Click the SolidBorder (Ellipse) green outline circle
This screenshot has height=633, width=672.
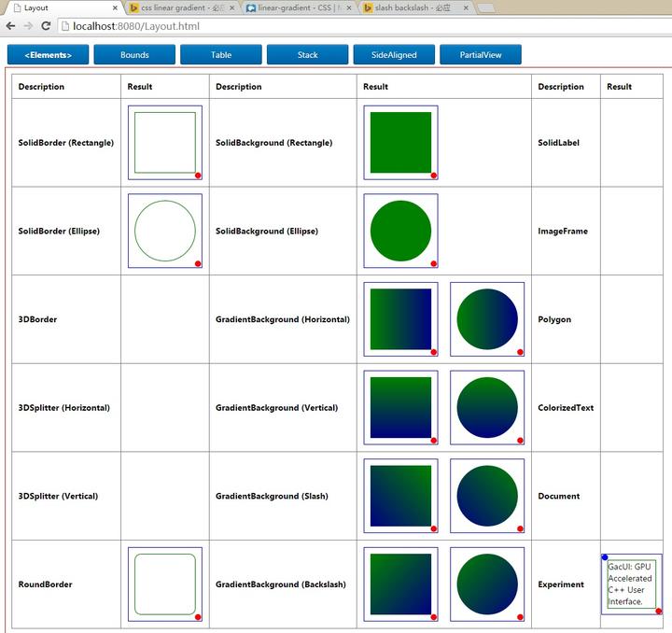point(165,231)
